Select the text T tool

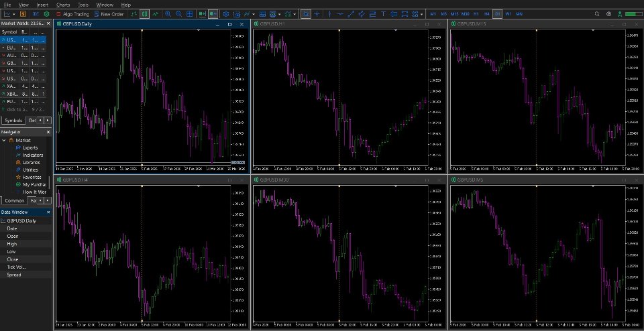(383, 14)
